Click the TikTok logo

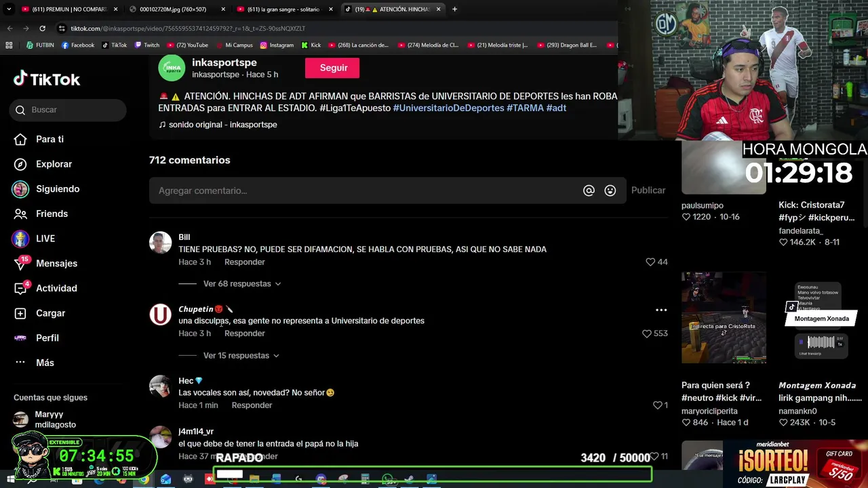[47, 79]
